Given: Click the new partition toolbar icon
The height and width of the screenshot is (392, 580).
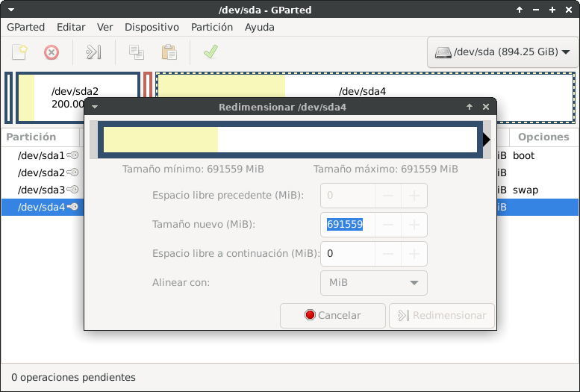Looking at the screenshot, I should [19, 52].
